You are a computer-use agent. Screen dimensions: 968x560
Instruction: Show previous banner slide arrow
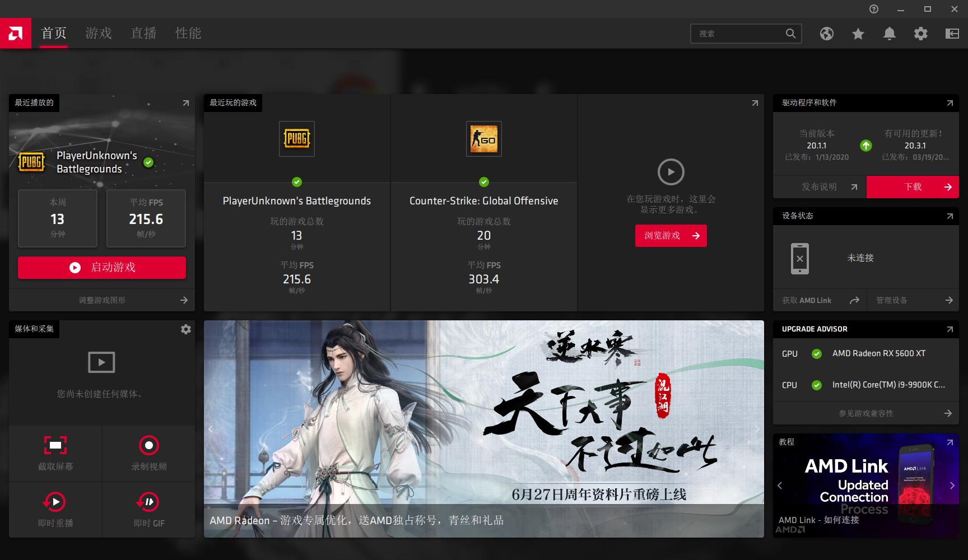pyautogui.click(x=211, y=429)
